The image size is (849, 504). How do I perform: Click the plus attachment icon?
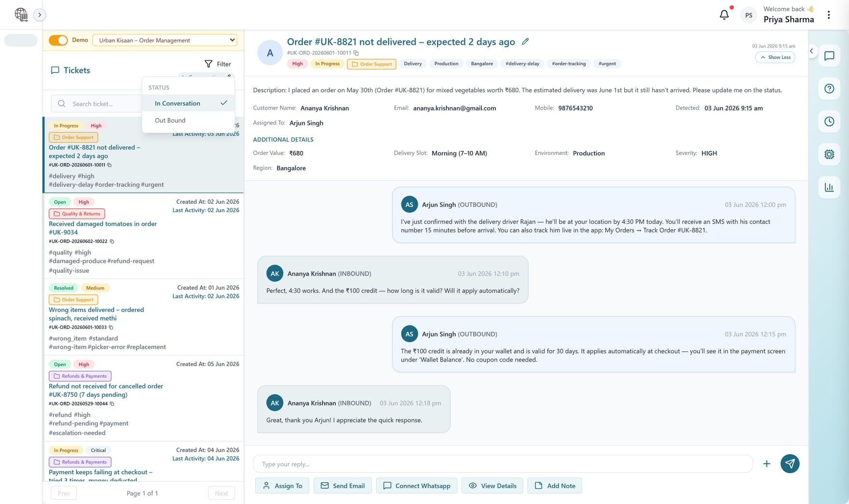click(x=767, y=464)
